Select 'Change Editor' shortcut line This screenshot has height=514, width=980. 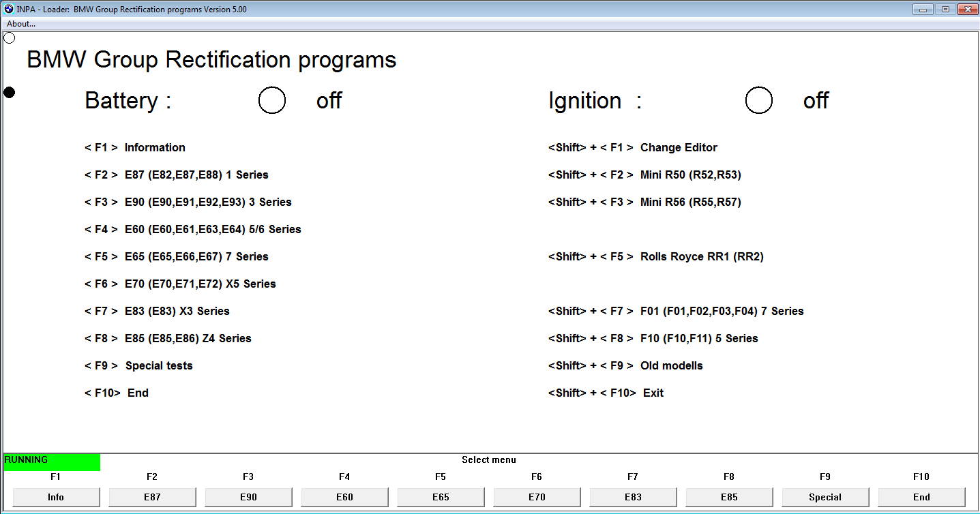click(633, 147)
